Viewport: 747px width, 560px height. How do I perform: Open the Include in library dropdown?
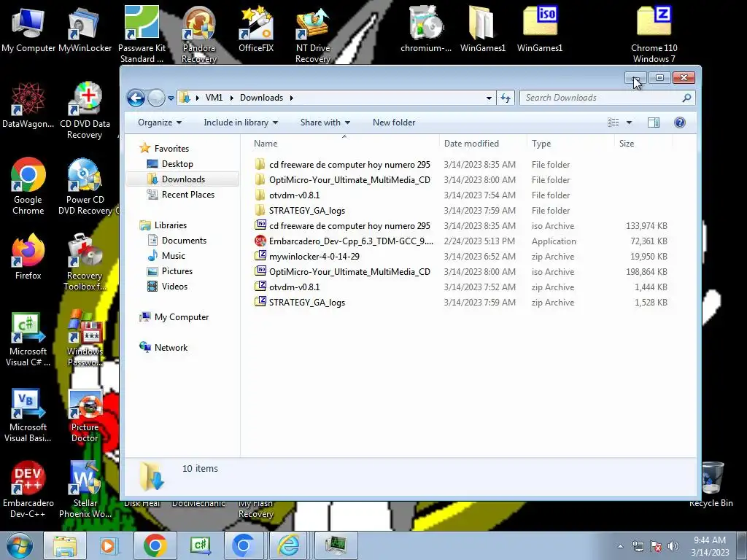pos(241,122)
